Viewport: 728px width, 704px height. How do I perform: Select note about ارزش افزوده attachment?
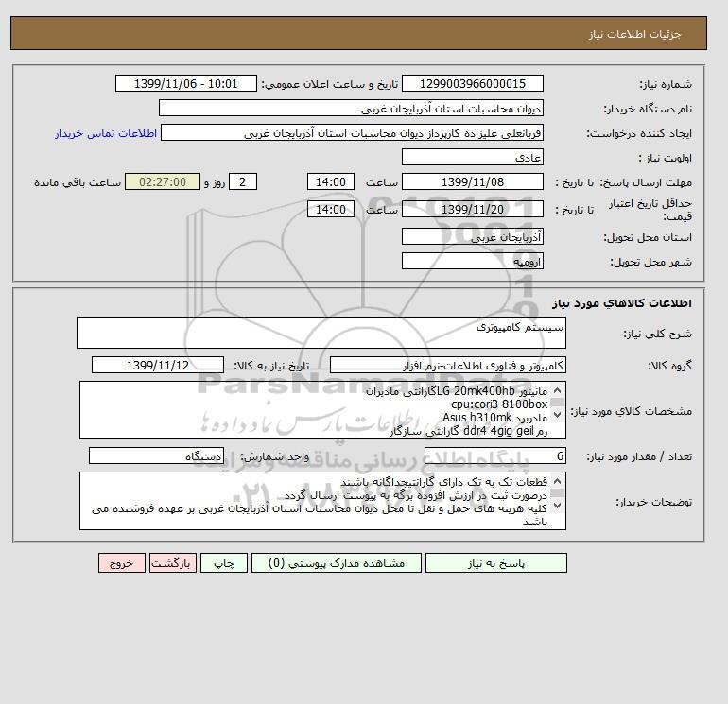(416, 495)
